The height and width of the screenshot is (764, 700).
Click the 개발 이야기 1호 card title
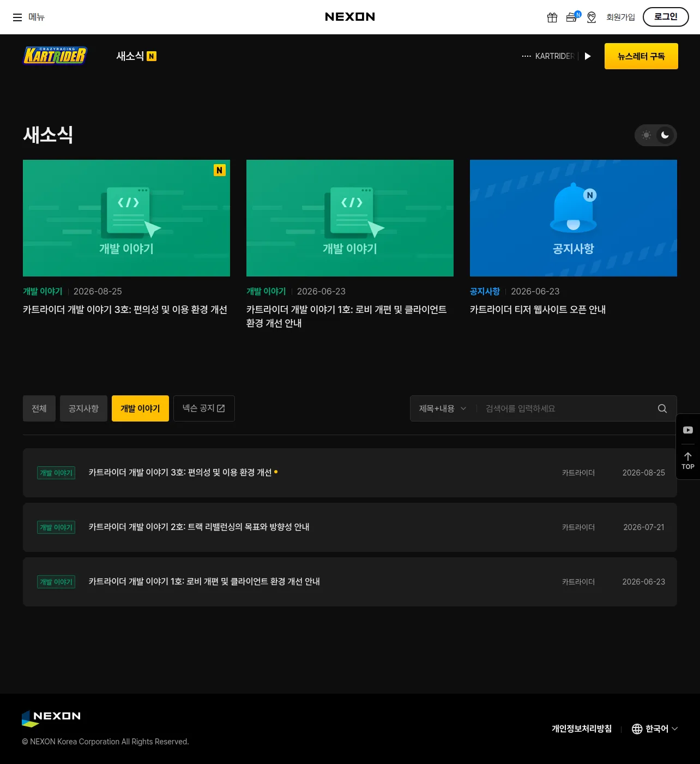[x=346, y=316]
